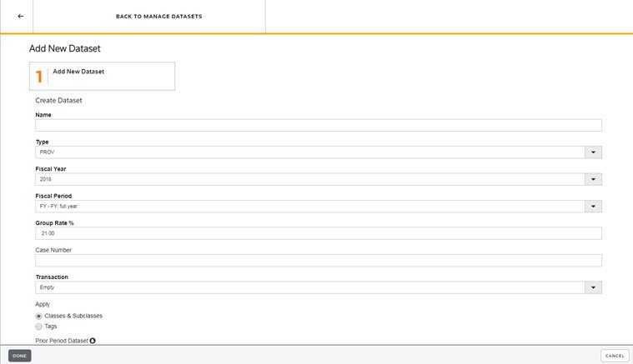The width and height of the screenshot is (633, 364).
Task: Click the FY full year period field
Action: pyautogui.click(x=309, y=207)
